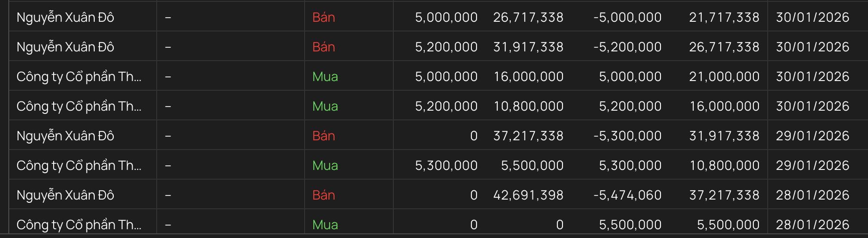Image resolution: width=868 pixels, height=238 pixels.
Task: Open Nguyễn Xuân Đô in the 28/01/2026 row
Action: (x=65, y=195)
